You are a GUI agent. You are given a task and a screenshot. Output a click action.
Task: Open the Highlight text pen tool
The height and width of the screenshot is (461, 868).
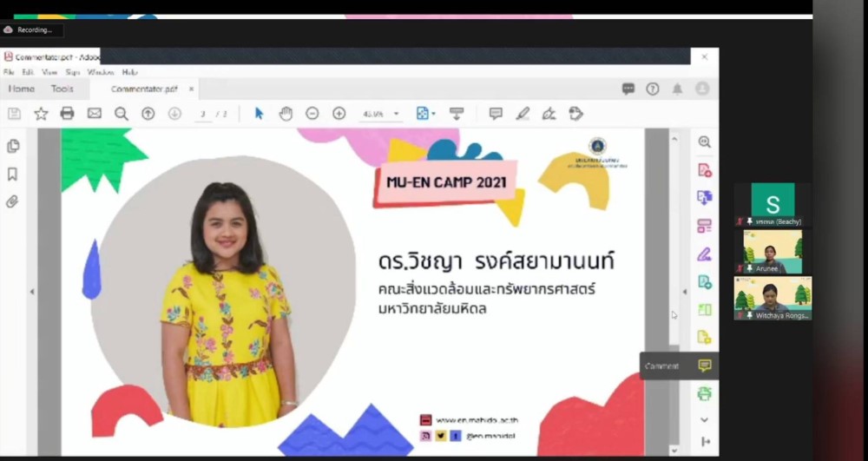523,114
